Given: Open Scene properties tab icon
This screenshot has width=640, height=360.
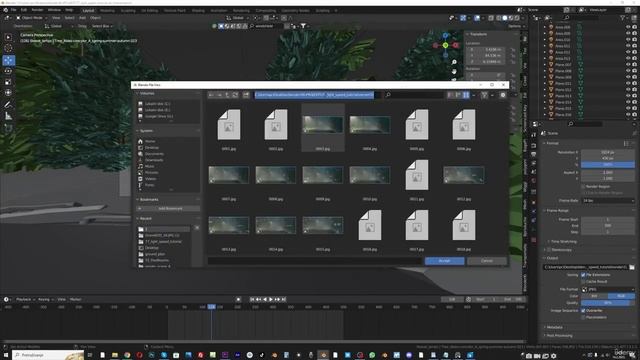Looking at the screenshot, I should (534, 171).
